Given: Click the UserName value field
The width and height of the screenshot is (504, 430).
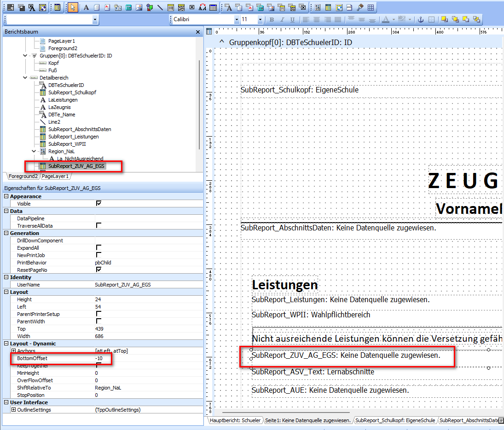Looking at the screenshot, I should [149, 285].
